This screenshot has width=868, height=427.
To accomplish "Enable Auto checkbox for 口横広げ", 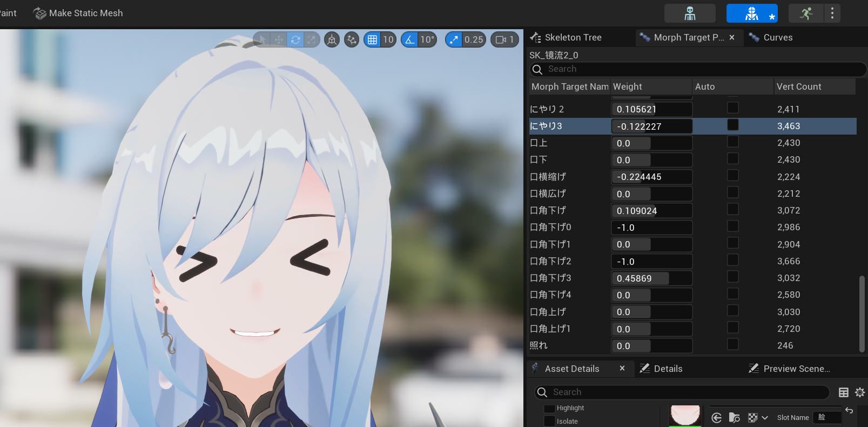I will pyautogui.click(x=733, y=192).
